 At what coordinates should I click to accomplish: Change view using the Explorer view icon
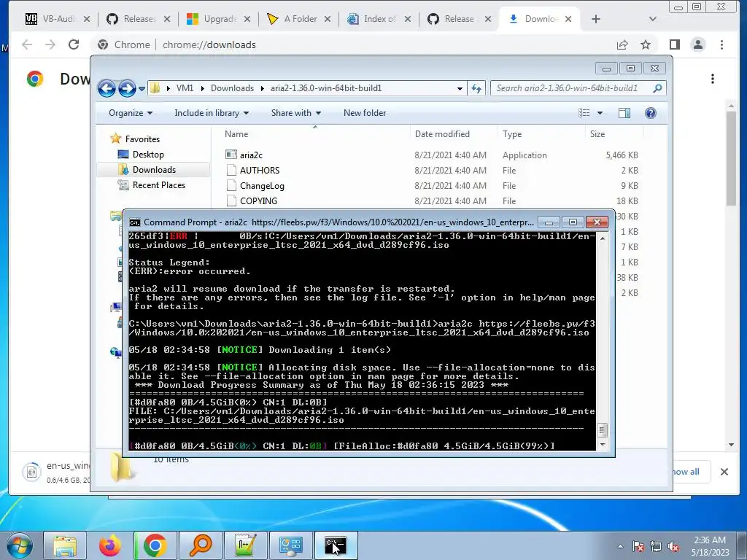pyautogui.click(x=584, y=113)
